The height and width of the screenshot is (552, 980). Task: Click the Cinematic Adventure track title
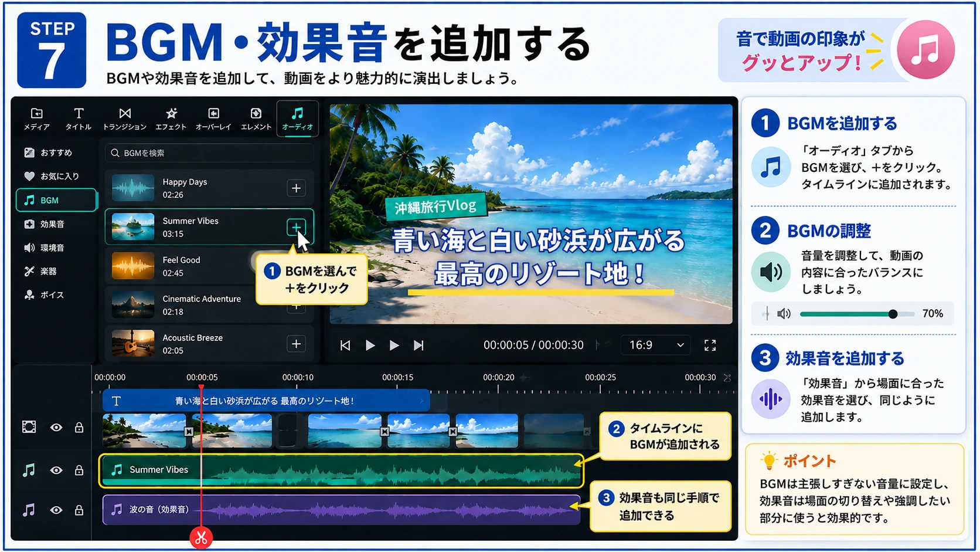(x=202, y=299)
